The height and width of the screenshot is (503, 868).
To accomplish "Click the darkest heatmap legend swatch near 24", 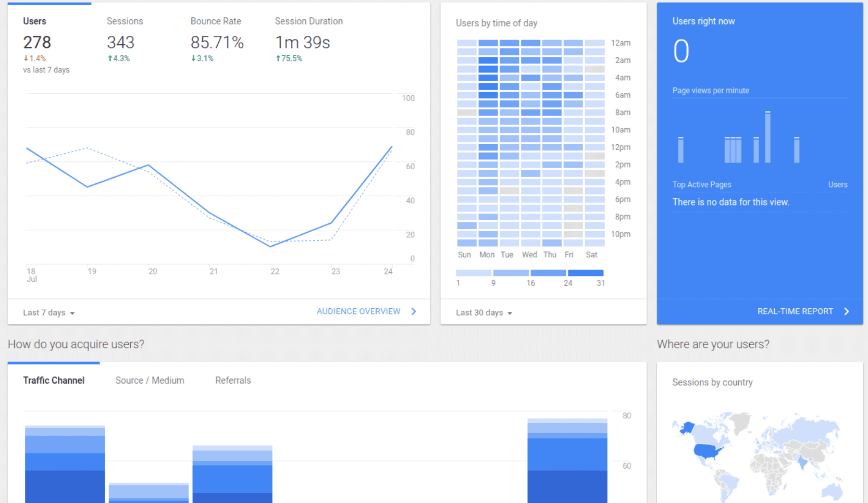I will 586,273.
